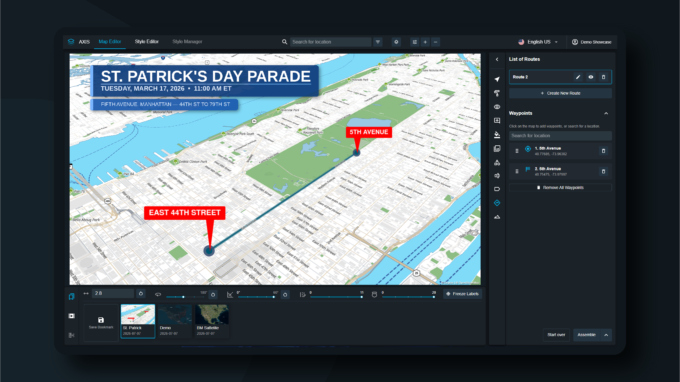680x382 pixels.
Task: Reset rotation with its circular button
Action: point(212,294)
